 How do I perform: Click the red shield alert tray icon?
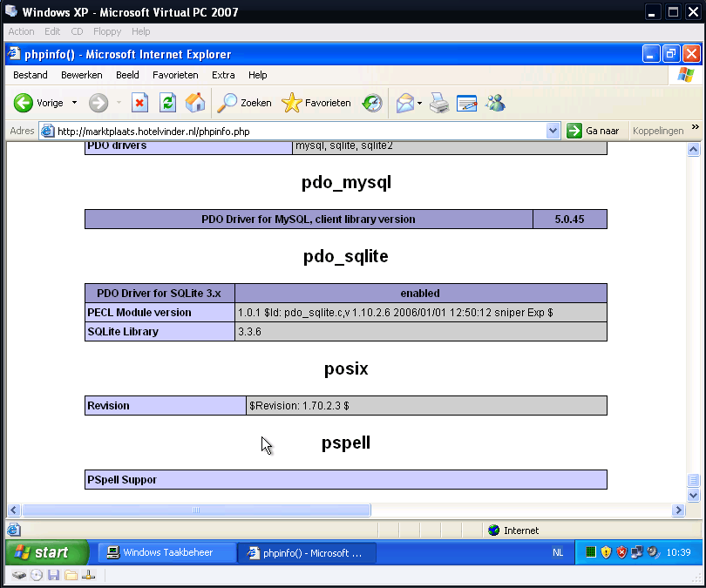pyautogui.click(x=621, y=552)
